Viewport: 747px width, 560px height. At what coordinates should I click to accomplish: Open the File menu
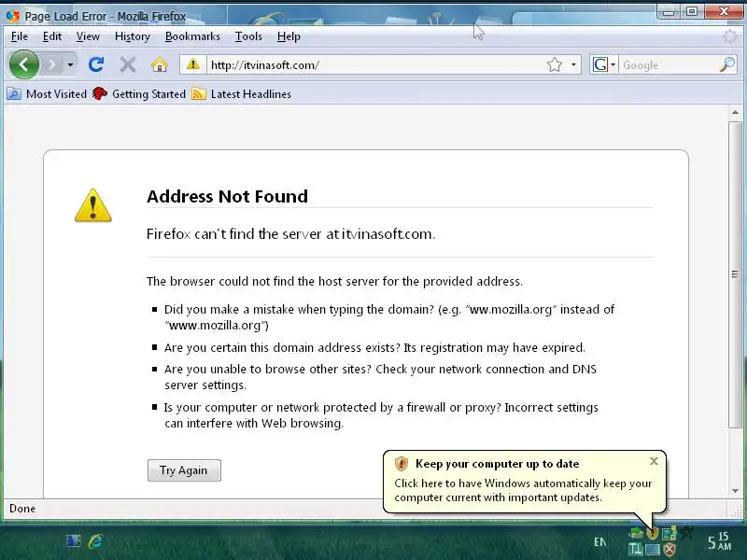(20, 36)
